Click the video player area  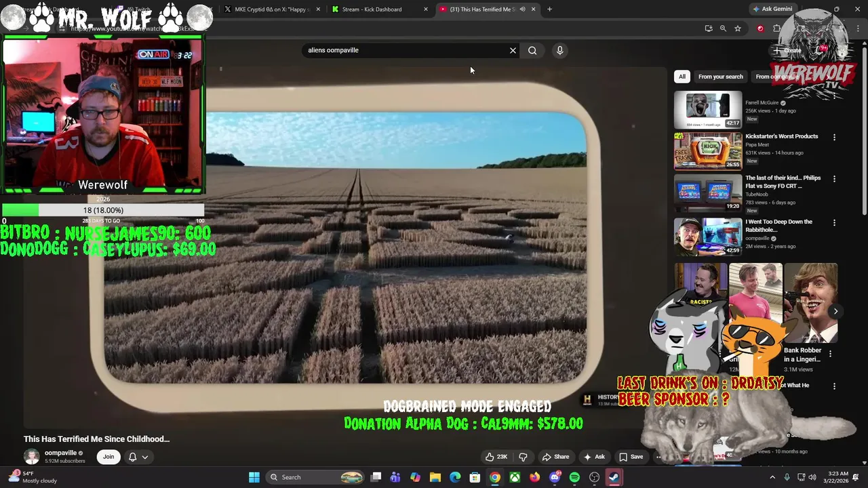coord(345,247)
